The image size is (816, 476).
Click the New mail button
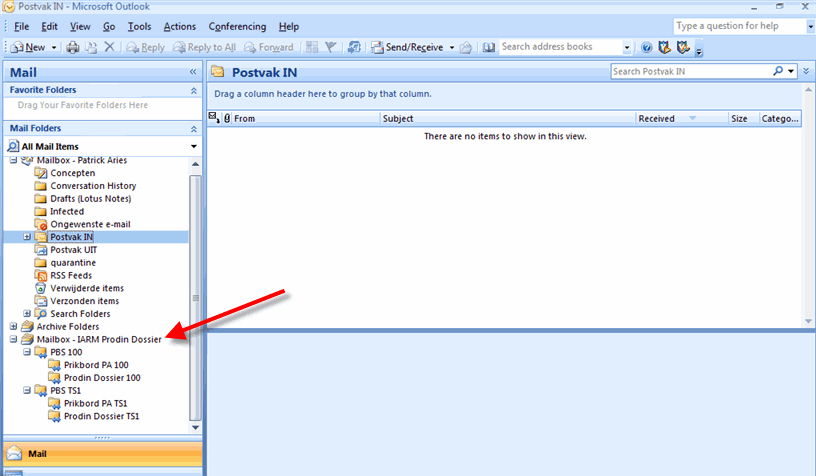click(29, 47)
